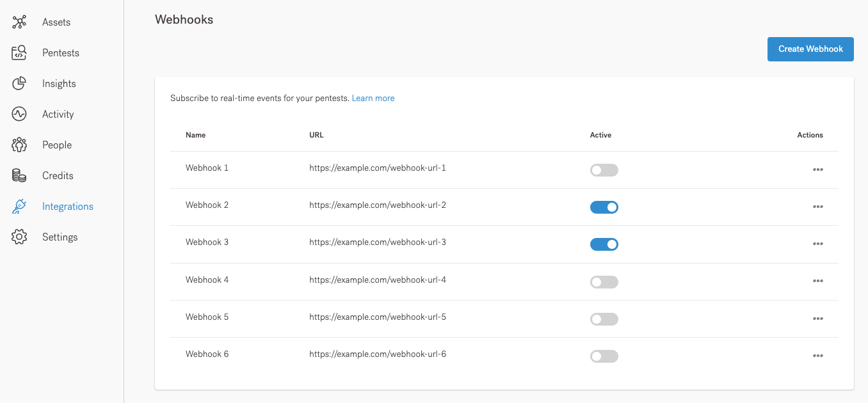Click the Activity pulse icon

point(19,115)
